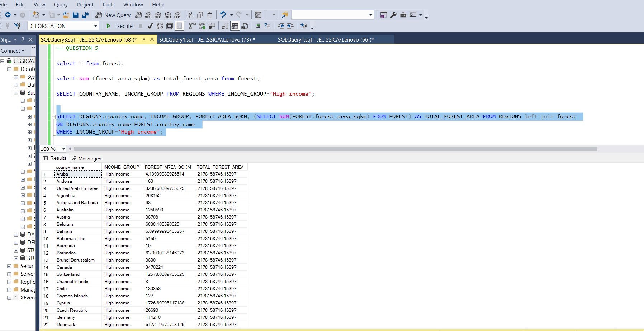The height and width of the screenshot is (331, 644).
Task: Comment out the selected SQL lines
Action: (x=257, y=26)
